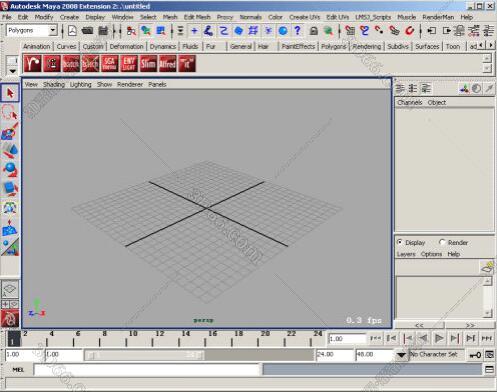
Task: Switch to the Rendering shelf tab
Action: pos(367,46)
